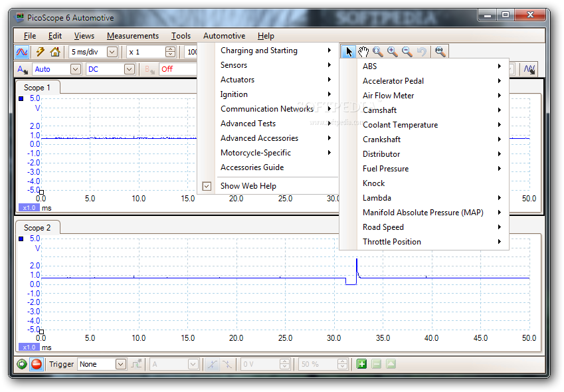Click the math channels waveform icon
Viewport: 564px width, 392px height.
[529, 69]
